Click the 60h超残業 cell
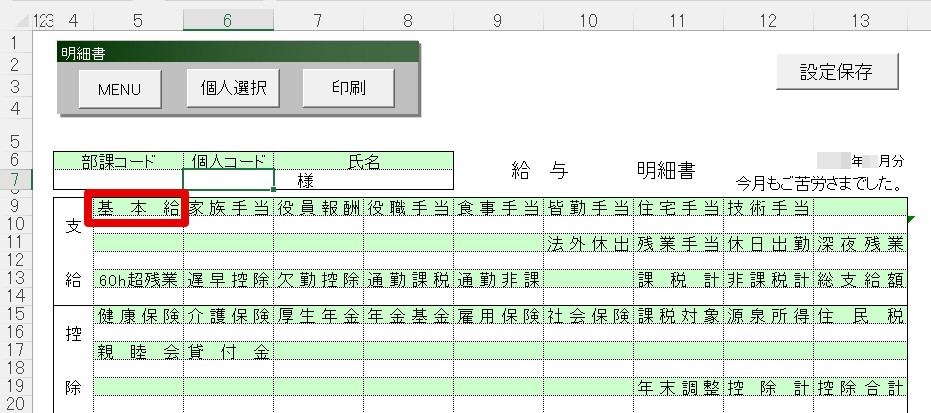 click(138, 279)
